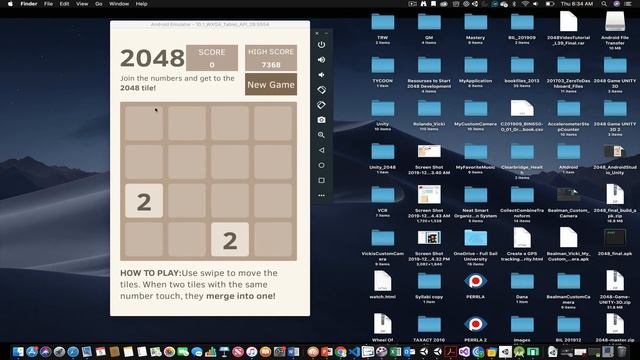Raise volume with emulator volume up icon
This screenshot has height=360, width=640.
[322, 60]
